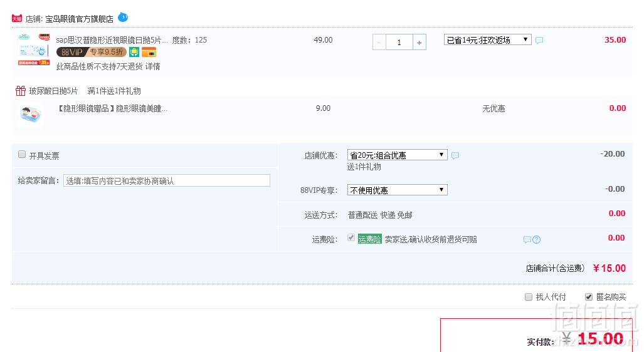The image size is (644, 352).
Task: Click the green 运费险 badge
Action: click(369, 239)
